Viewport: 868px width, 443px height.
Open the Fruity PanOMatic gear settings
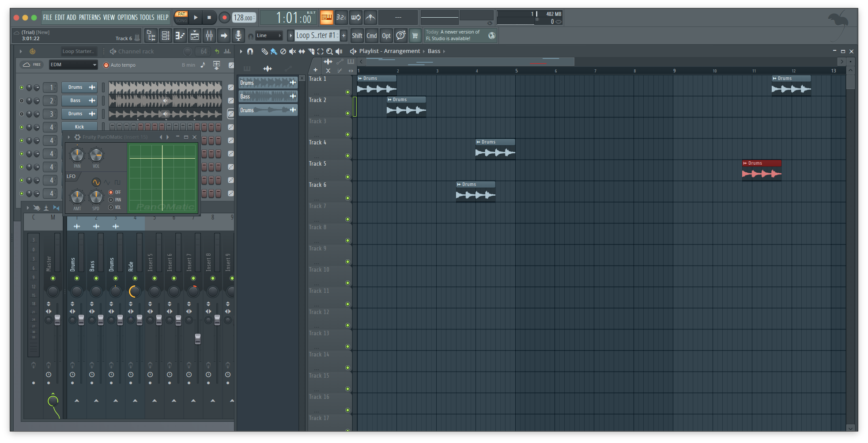pos(77,137)
